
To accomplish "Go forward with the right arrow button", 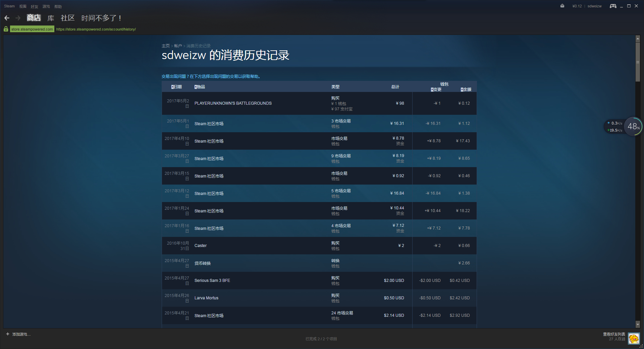I will pos(18,18).
